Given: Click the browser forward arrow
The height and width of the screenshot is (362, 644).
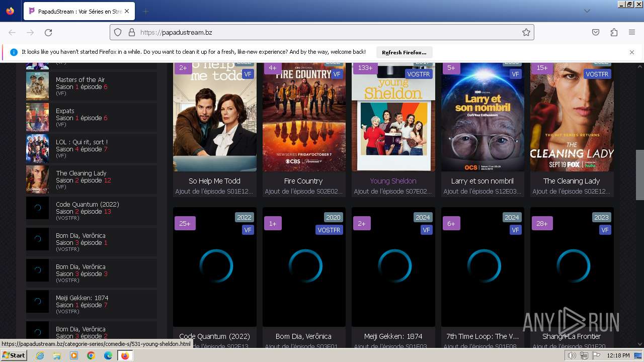Looking at the screenshot, I should 30,32.
